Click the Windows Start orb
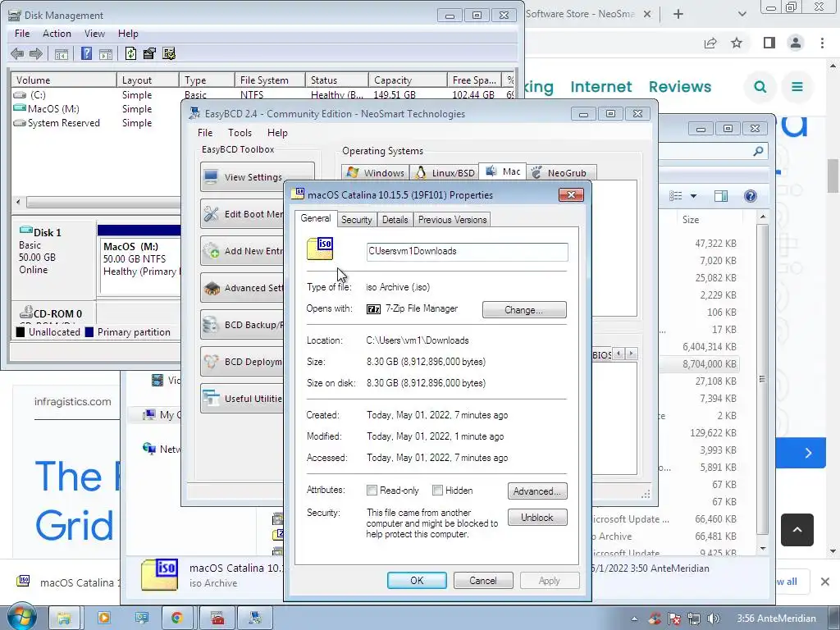This screenshot has width=840, height=630. click(22, 617)
